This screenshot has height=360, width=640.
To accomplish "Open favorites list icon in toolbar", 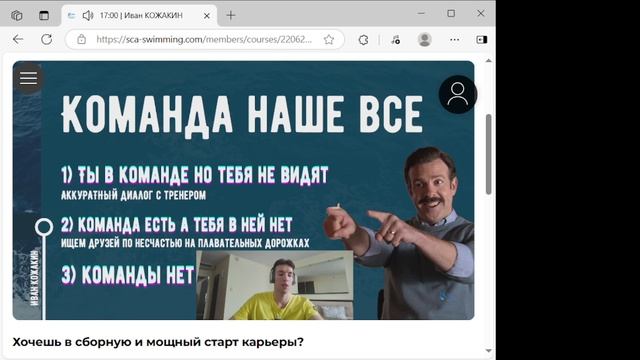I will point(395,40).
